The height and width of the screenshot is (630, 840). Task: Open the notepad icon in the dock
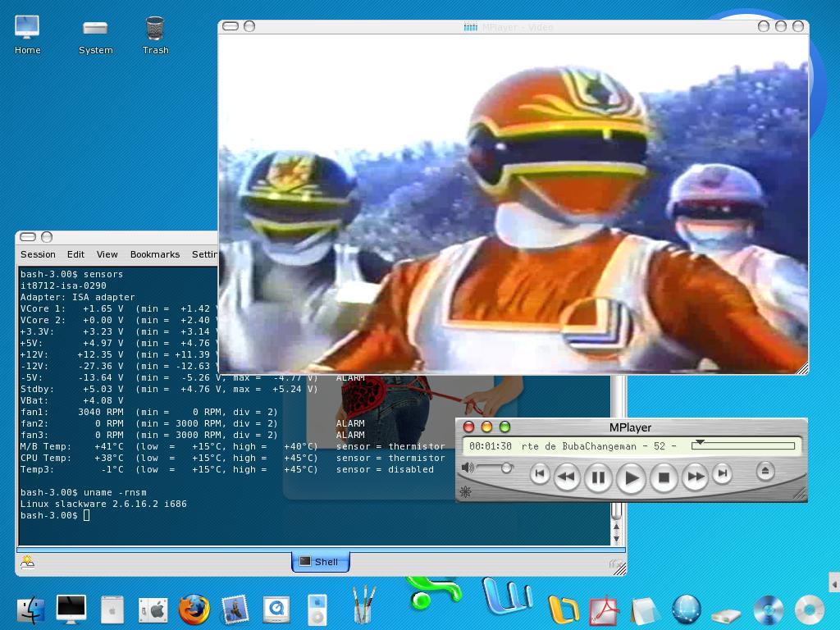(646, 610)
